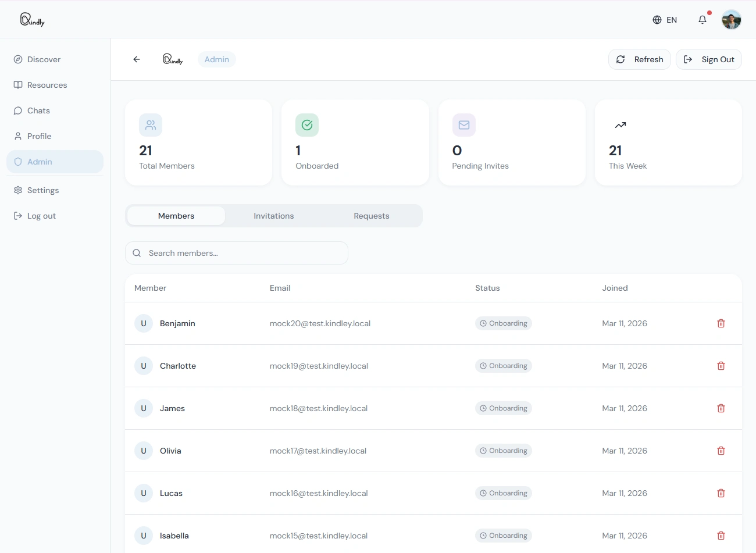The height and width of the screenshot is (553, 756).
Task: Delete member Charlotte with trash icon
Action: [721, 366]
